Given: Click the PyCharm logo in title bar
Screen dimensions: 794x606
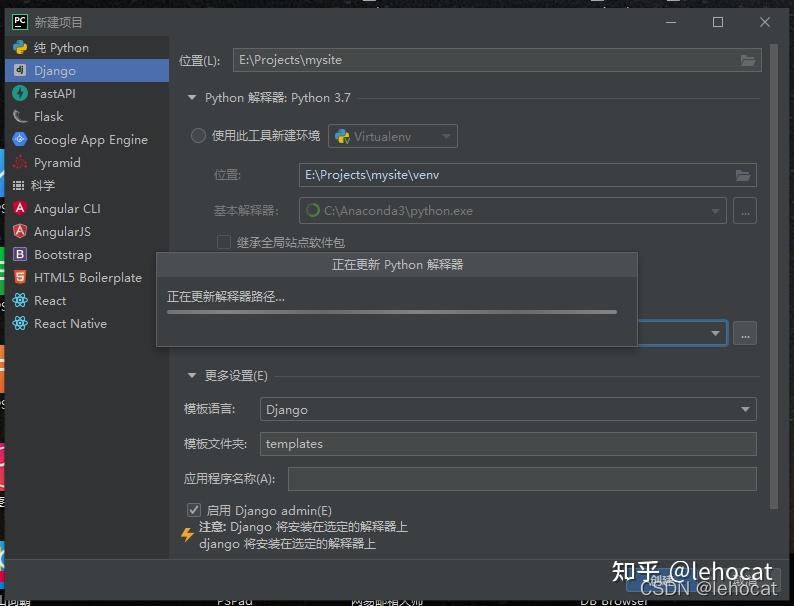Looking at the screenshot, I should pyautogui.click(x=20, y=22).
